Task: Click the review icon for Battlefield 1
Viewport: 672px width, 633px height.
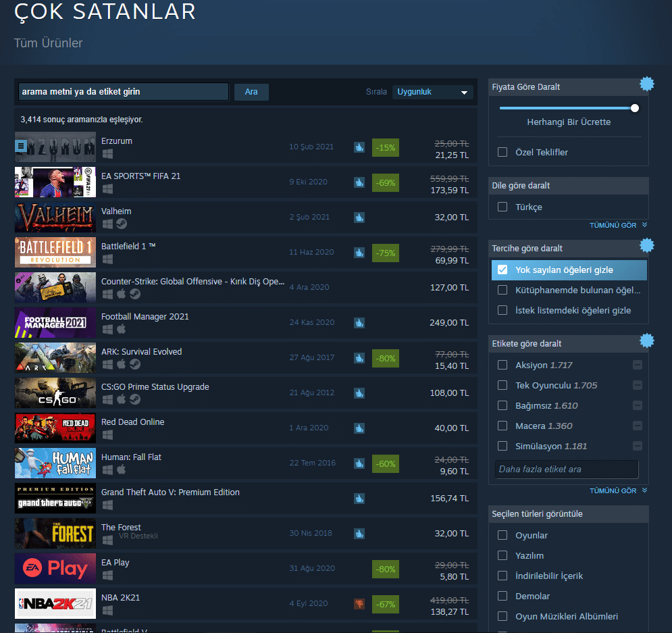Action: coord(359,253)
